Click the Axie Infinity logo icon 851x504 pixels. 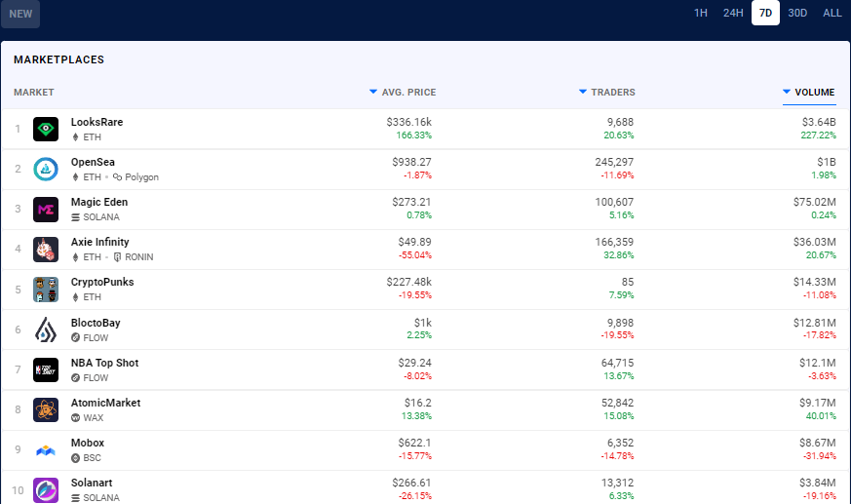[46, 250]
